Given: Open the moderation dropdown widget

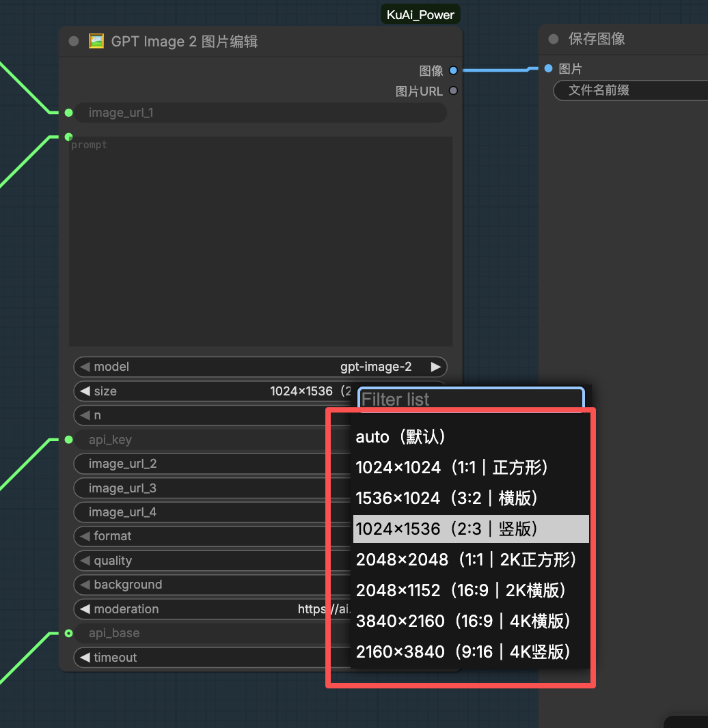Looking at the screenshot, I should 212,608.
